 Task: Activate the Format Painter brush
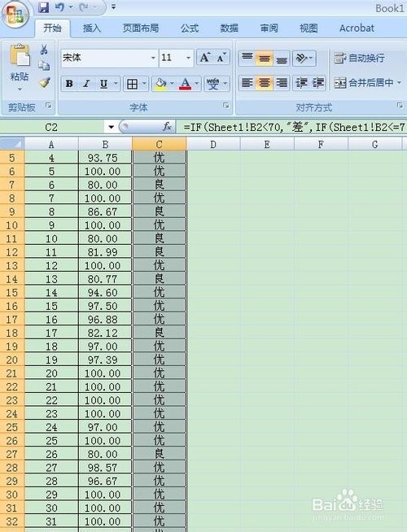click(44, 82)
